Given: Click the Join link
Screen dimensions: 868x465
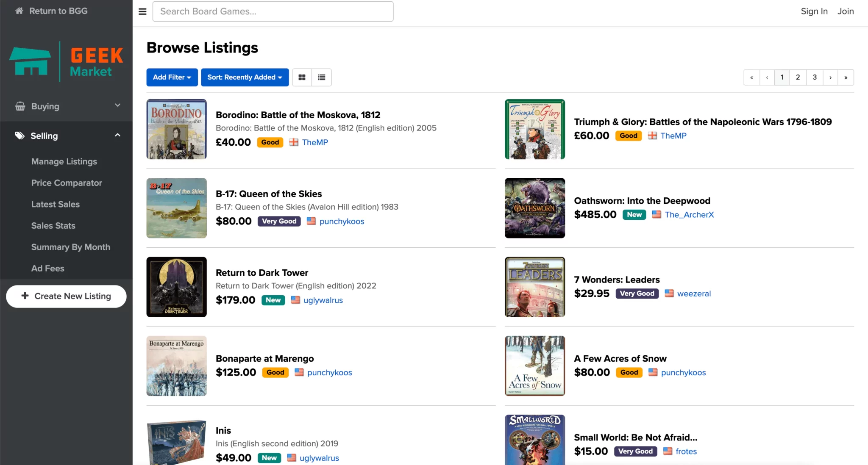Looking at the screenshot, I should coord(846,11).
